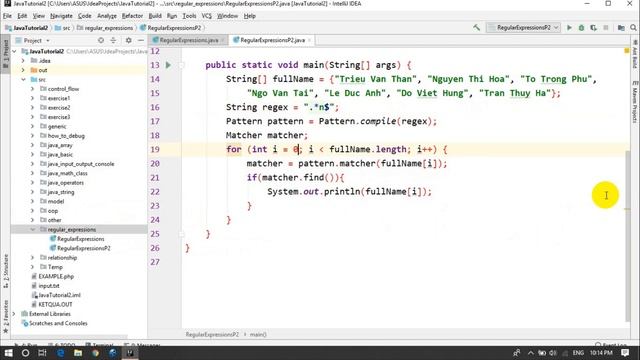This screenshot has height=360, width=640.
Task: Select Scratches and Consoles node
Action: click(58, 324)
